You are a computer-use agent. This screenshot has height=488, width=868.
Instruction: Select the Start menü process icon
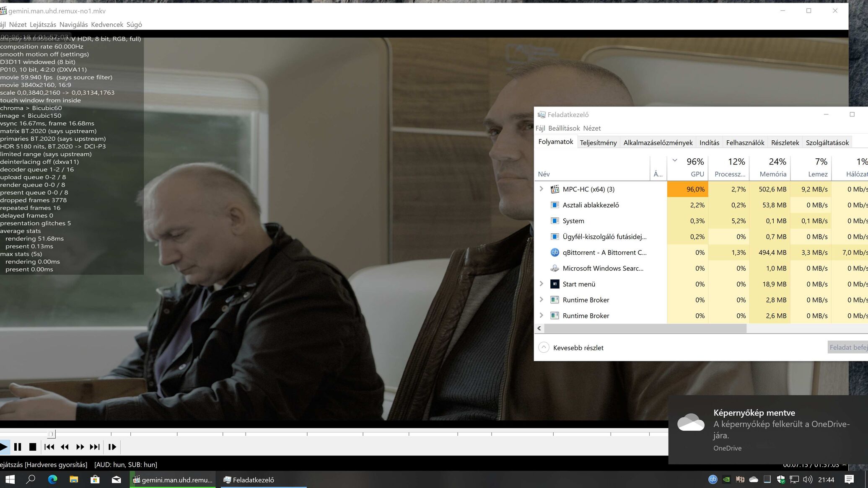click(x=554, y=284)
